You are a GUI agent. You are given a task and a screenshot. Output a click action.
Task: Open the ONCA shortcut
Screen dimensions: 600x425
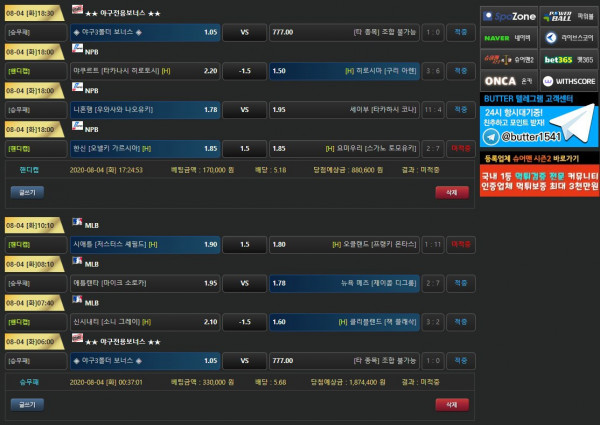coord(508,81)
